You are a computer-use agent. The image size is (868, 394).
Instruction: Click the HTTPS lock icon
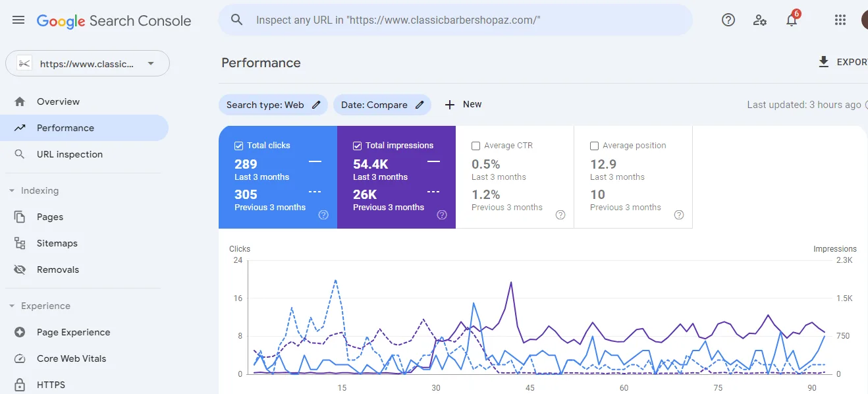[x=20, y=385]
